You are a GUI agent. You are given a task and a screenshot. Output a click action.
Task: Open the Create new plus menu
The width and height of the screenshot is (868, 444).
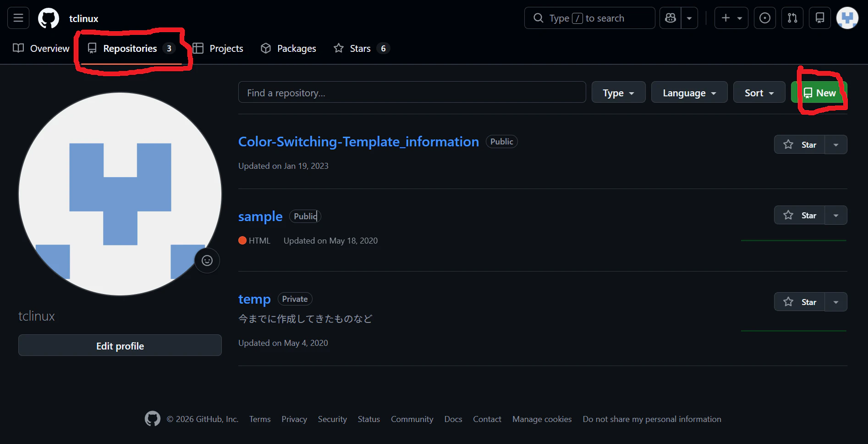731,18
